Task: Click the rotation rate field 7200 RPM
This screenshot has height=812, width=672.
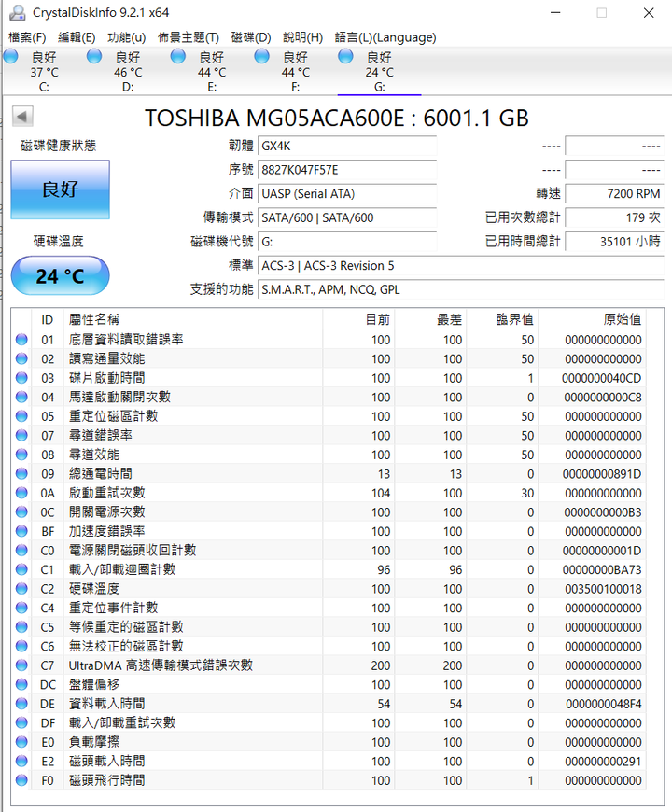Action: point(614,194)
